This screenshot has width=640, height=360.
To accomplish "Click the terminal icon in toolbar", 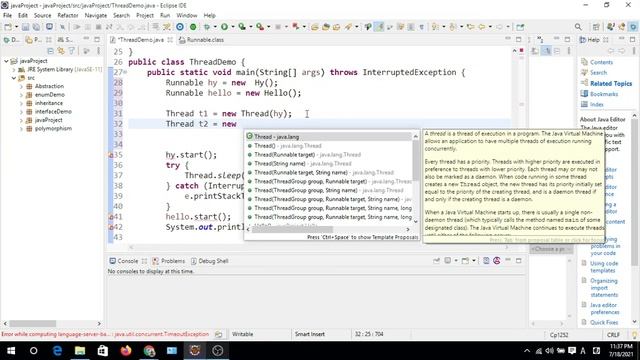I will point(49,27).
